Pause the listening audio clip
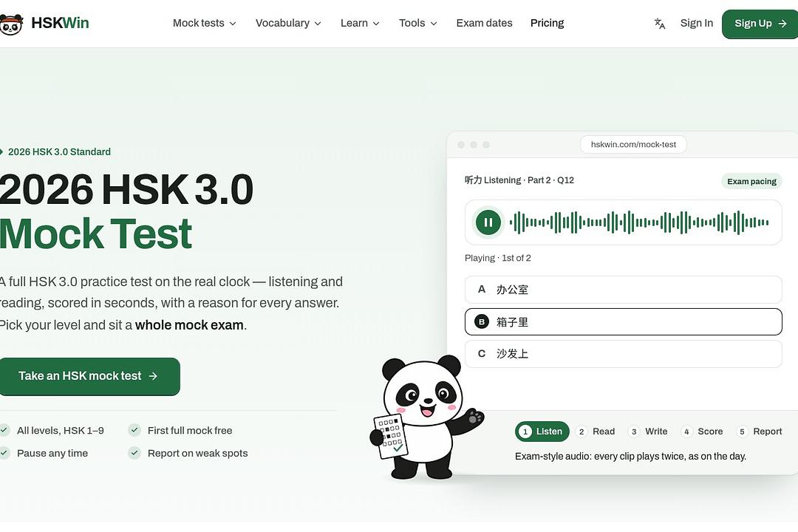 488,222
